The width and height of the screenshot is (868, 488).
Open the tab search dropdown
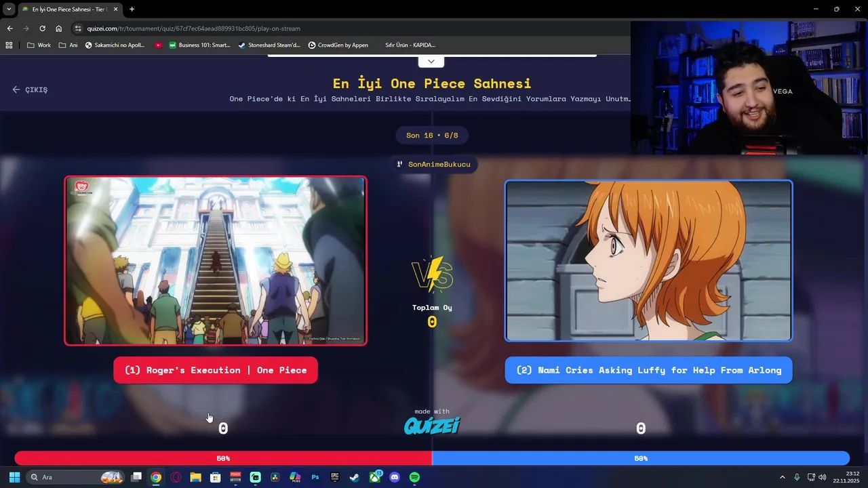point(9,9)
